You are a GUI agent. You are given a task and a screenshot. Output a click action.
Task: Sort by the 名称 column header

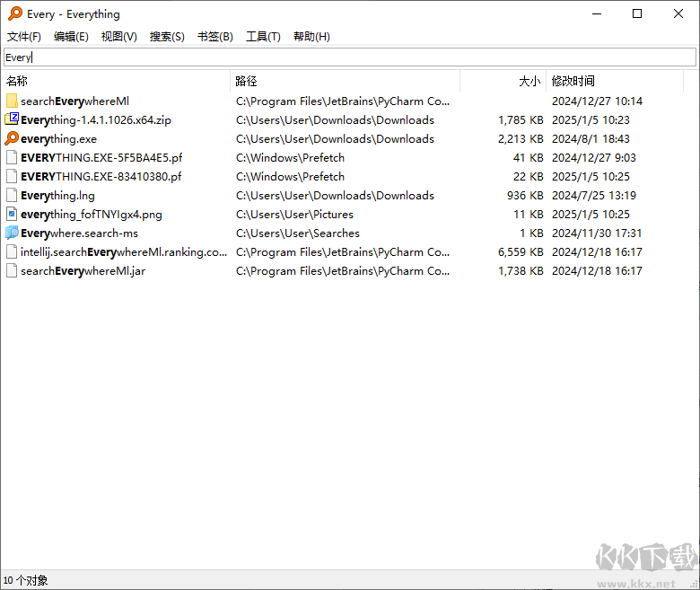point(116,81)
